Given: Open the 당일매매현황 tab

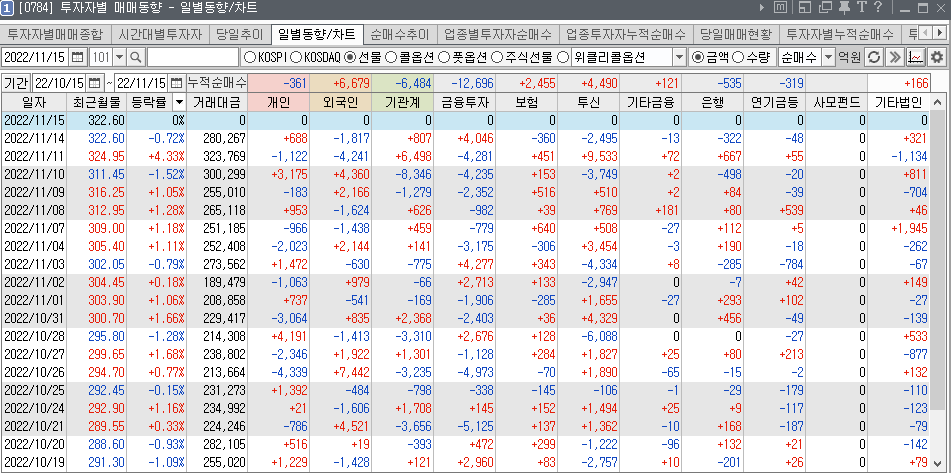Looking at the screenshot, I should click(735, 33).
